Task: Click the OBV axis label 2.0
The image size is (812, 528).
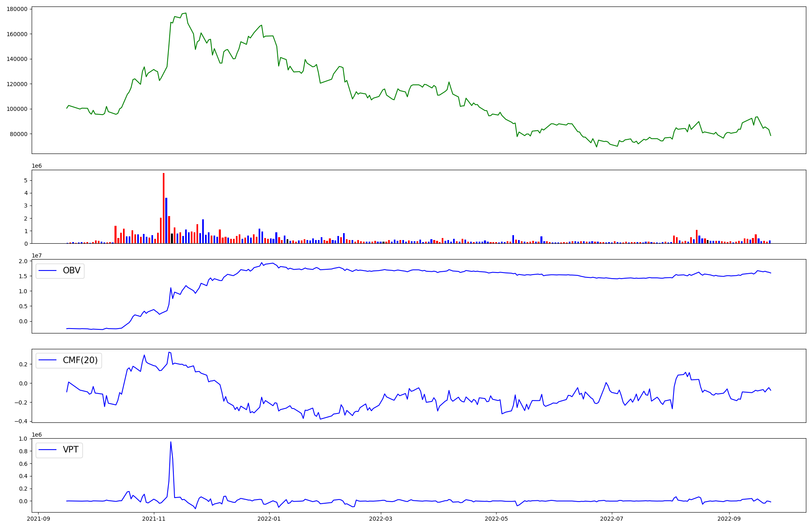Action: (x=24, y=261)
